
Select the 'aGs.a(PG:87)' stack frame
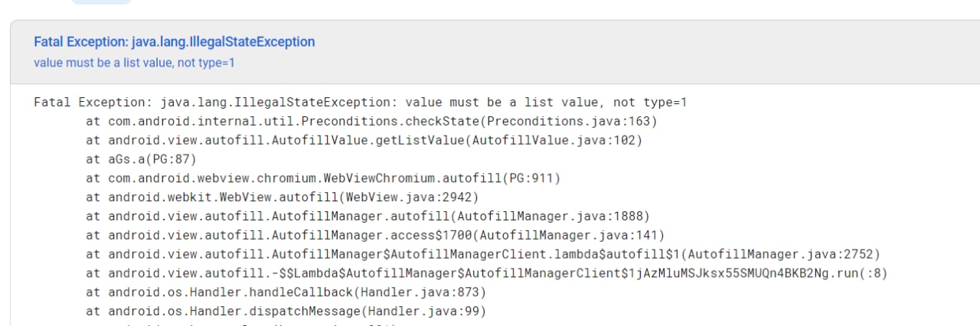tap(142, 159)
